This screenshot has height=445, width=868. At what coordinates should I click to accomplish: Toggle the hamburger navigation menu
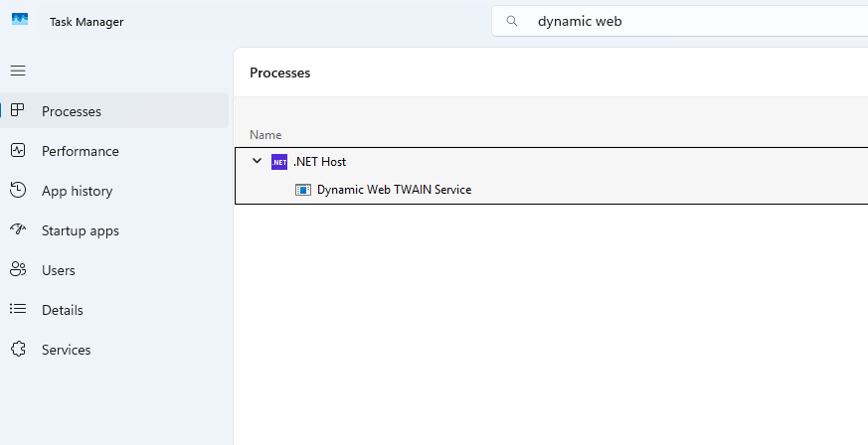coord(18,71)
